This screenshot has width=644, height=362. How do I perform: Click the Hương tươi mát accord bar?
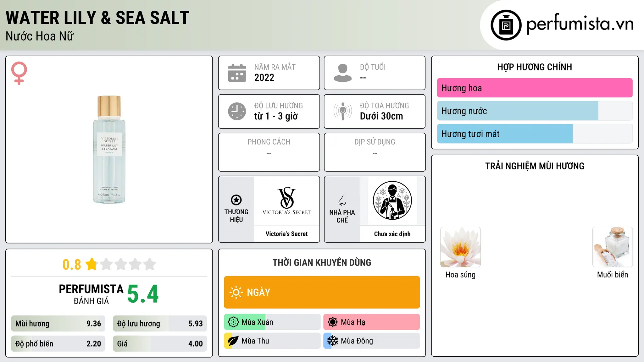535,134
